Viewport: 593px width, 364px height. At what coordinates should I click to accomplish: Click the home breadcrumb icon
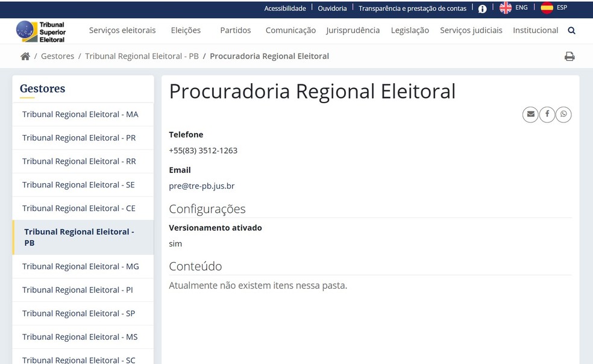pos(25,57)
